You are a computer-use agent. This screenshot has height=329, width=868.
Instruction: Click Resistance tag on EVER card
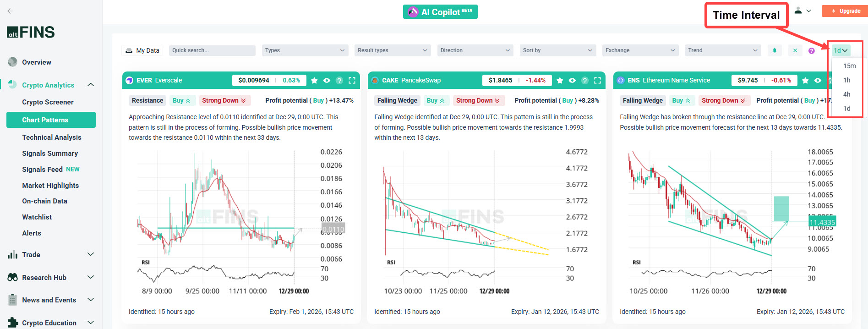[x=147, y=100]
